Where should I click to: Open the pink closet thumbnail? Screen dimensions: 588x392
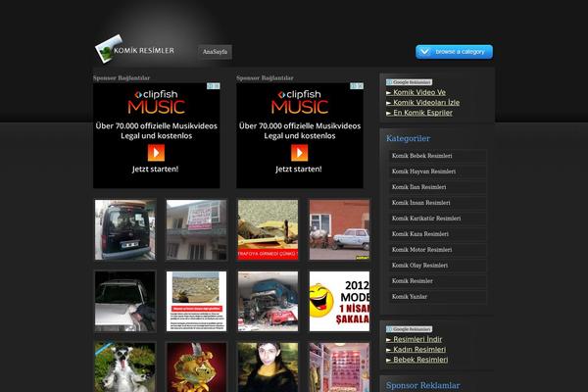pos(339,367)
